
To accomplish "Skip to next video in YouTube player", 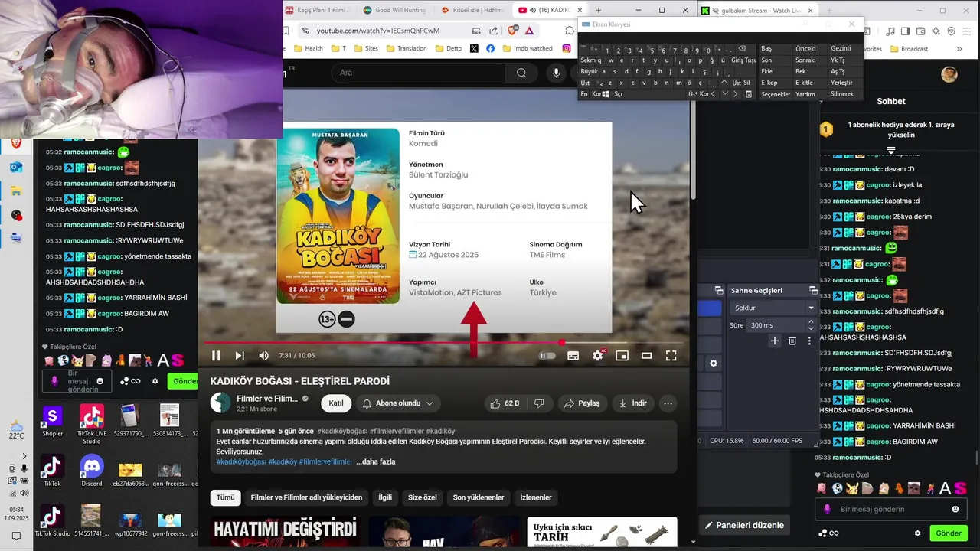I will click(240, 355).
